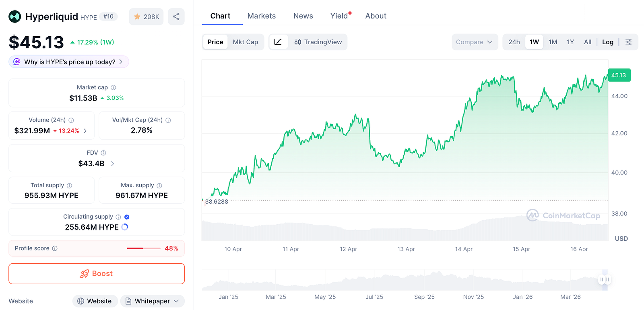
Task: Click the 48% profile score value
Action: pyautogui.click(x=171, y=248)
